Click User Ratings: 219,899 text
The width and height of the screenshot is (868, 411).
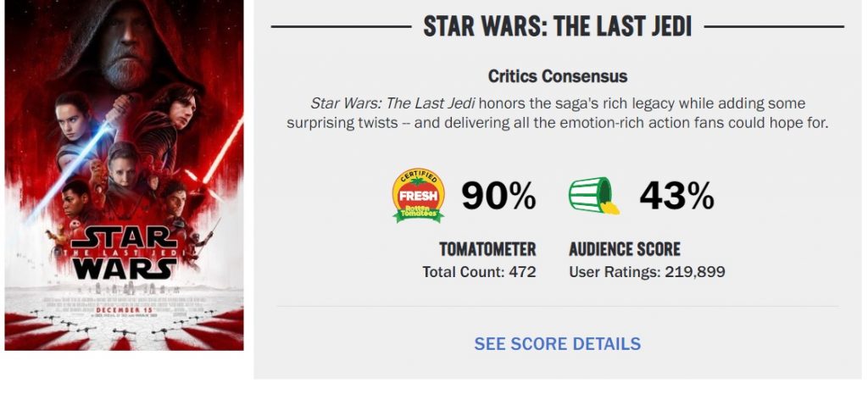(647, 272)
